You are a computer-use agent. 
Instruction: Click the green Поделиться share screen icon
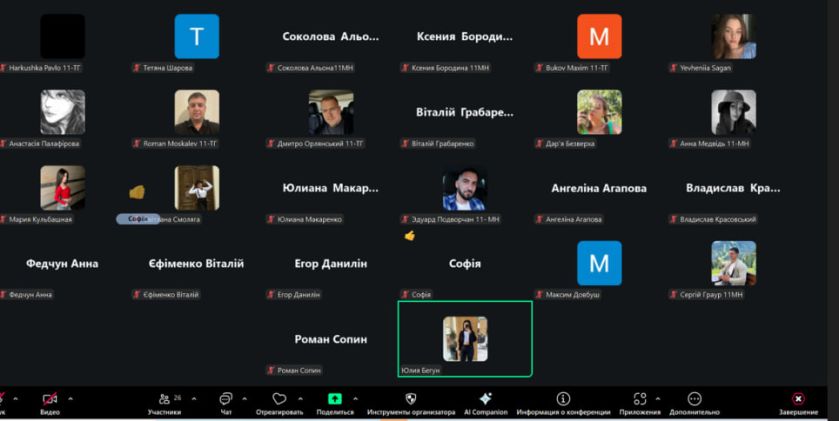pyautogui.click(x=335, y=399)
